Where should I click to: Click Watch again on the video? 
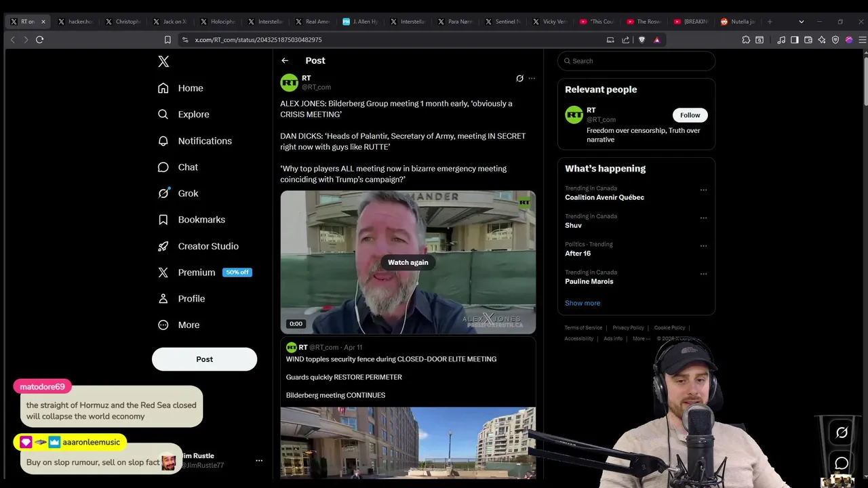click(x=408, y=262)
